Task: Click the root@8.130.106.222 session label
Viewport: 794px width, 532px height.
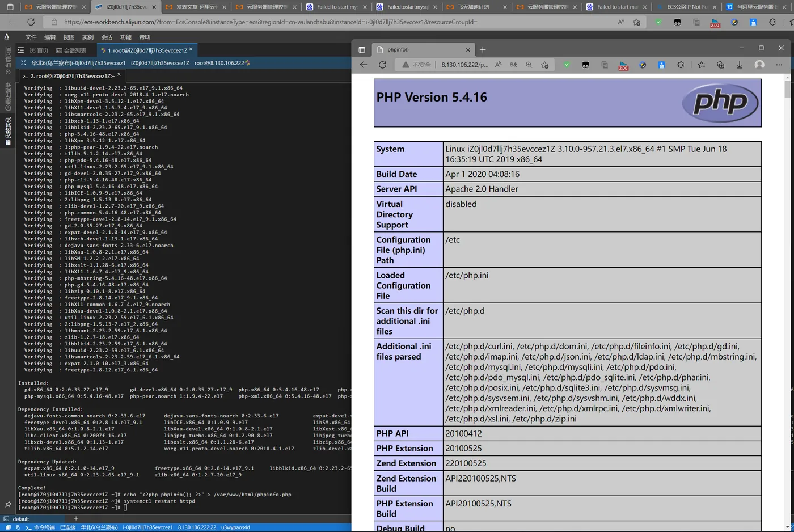Action: [219, 63]
